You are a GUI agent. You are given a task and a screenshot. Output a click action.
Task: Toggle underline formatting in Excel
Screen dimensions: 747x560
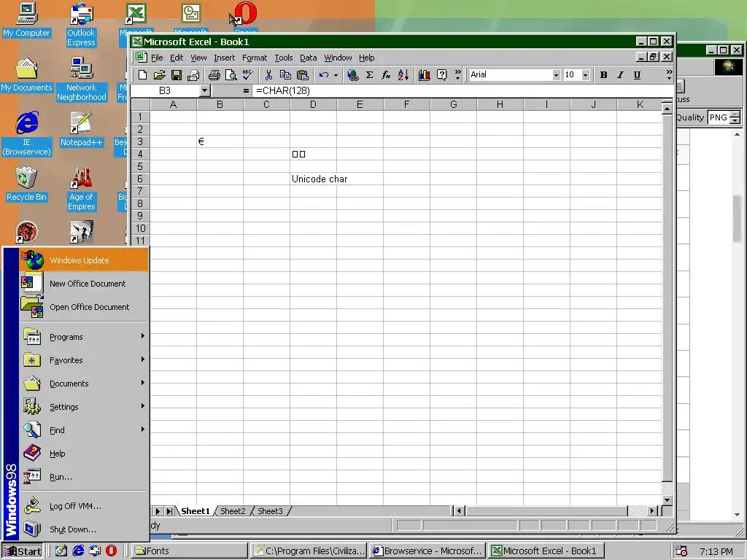click(637, 75)
